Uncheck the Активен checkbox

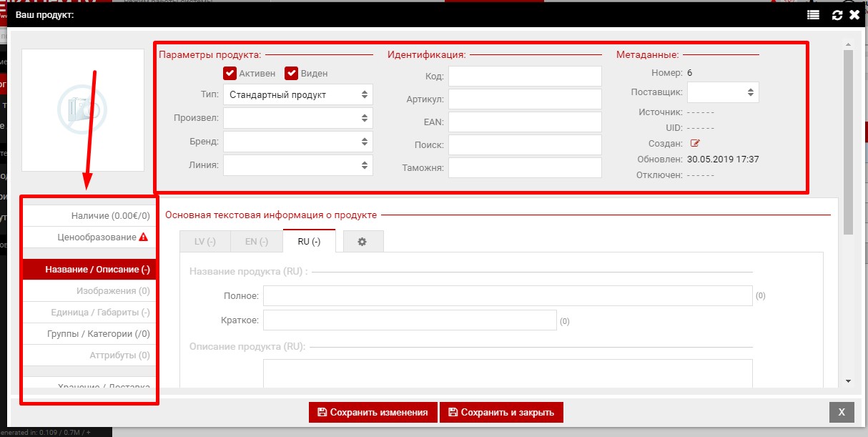coord(230,73)
